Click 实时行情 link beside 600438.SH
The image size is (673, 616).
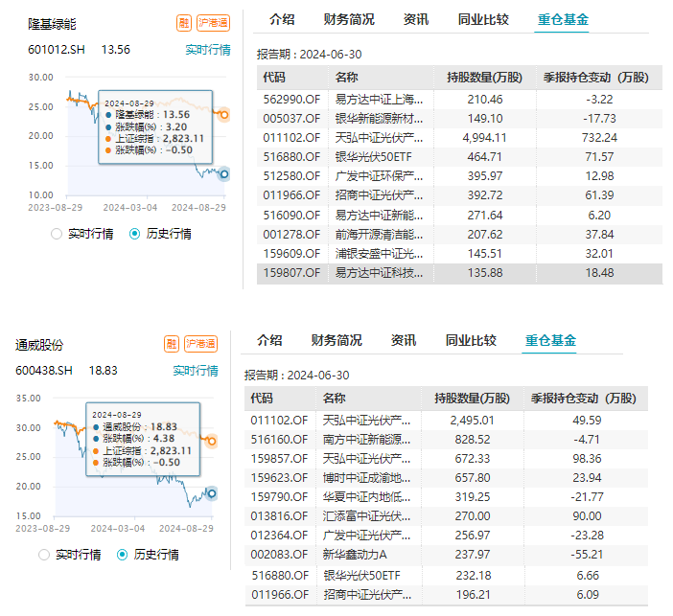coord(196,371)
